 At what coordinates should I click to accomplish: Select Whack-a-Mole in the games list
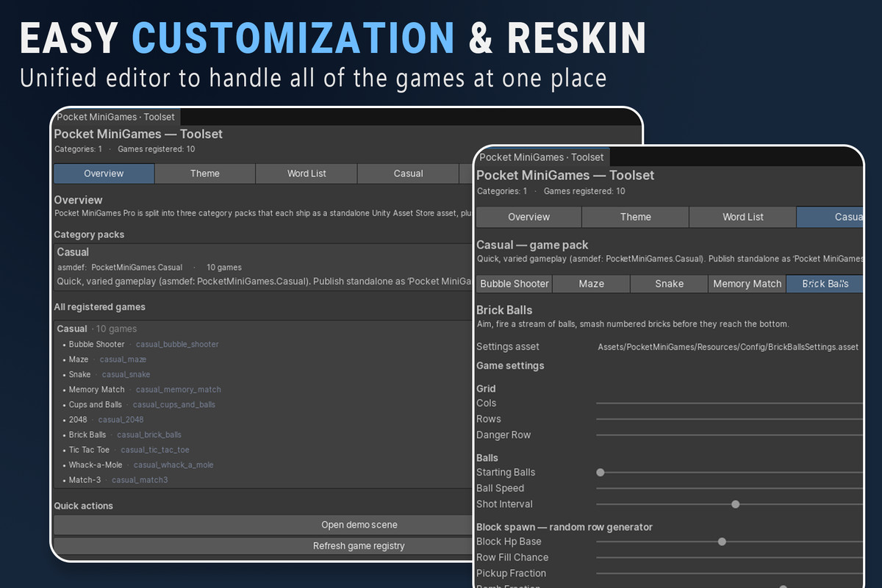tap(96, 465)
